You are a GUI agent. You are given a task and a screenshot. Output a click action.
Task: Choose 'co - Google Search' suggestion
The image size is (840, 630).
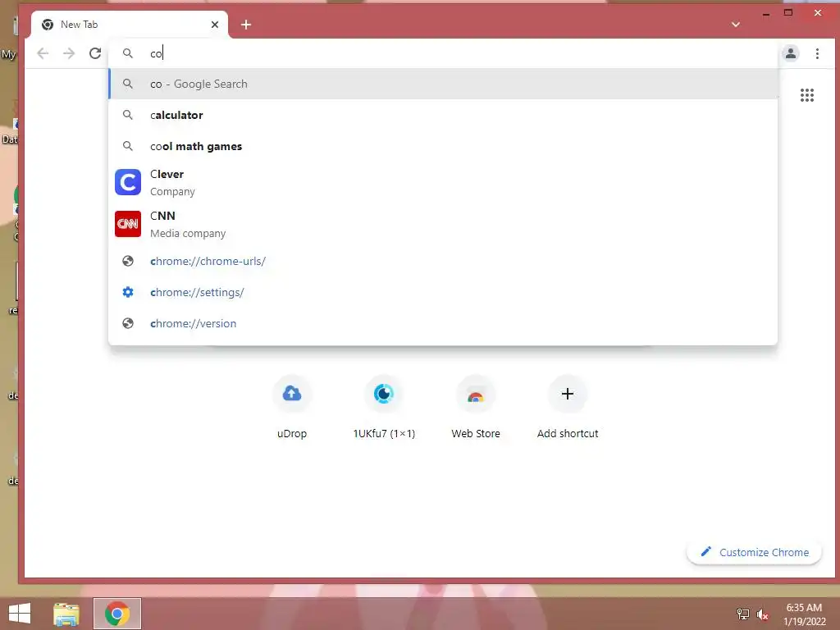[x=443, y=84]
